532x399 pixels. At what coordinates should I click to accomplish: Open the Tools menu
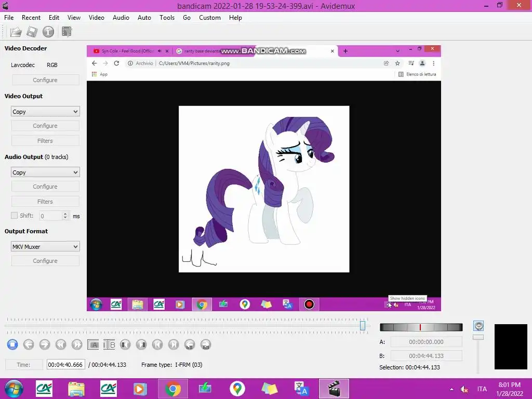coord(167,18)
